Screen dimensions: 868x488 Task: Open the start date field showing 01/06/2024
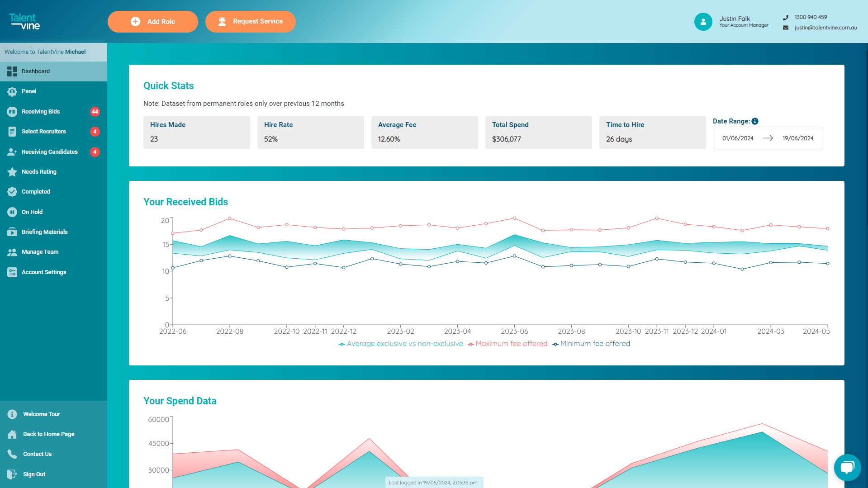pyautogui.click(x=737, y=138)
